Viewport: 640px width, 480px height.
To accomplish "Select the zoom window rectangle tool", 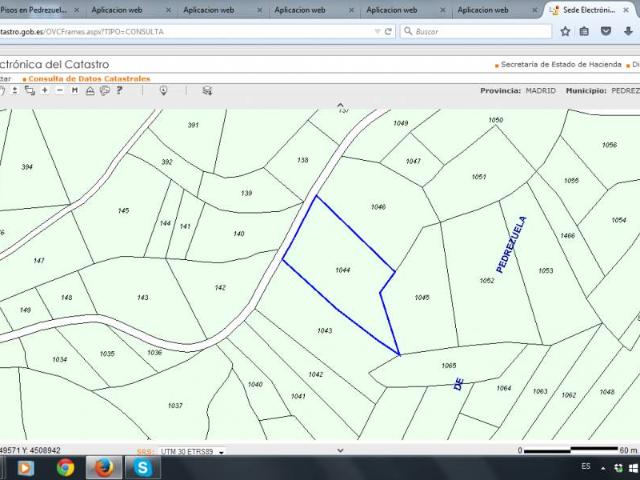I will pos(29,90).
